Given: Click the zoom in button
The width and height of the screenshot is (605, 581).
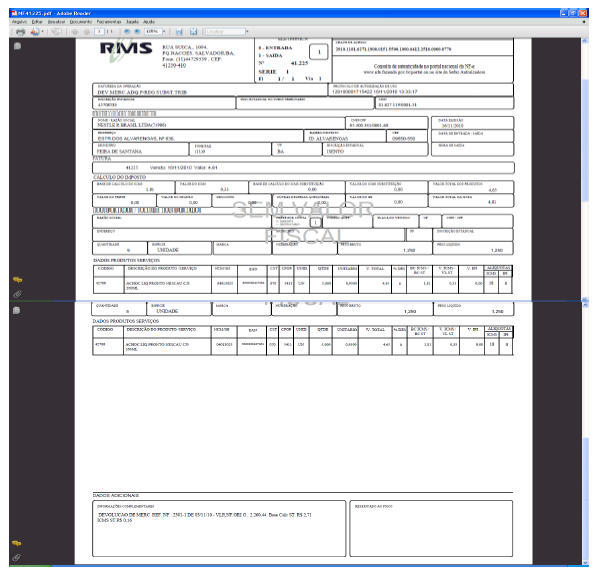Looking at the screenshot, I should (137, 32).
